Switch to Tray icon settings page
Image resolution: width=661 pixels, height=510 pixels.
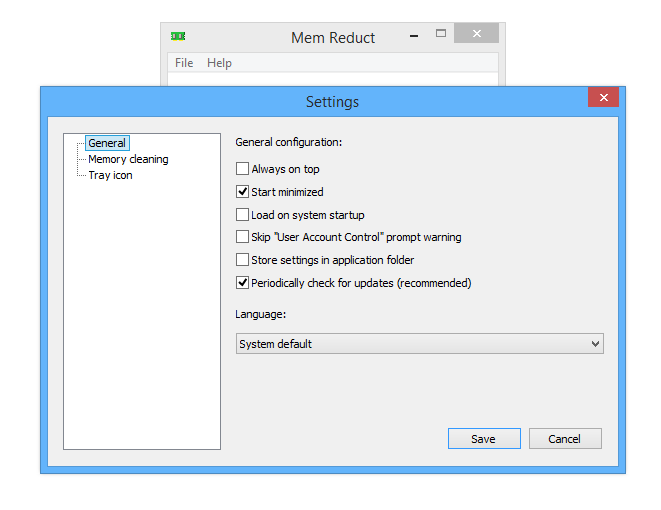pyautogui.click(x=110, y=175)
